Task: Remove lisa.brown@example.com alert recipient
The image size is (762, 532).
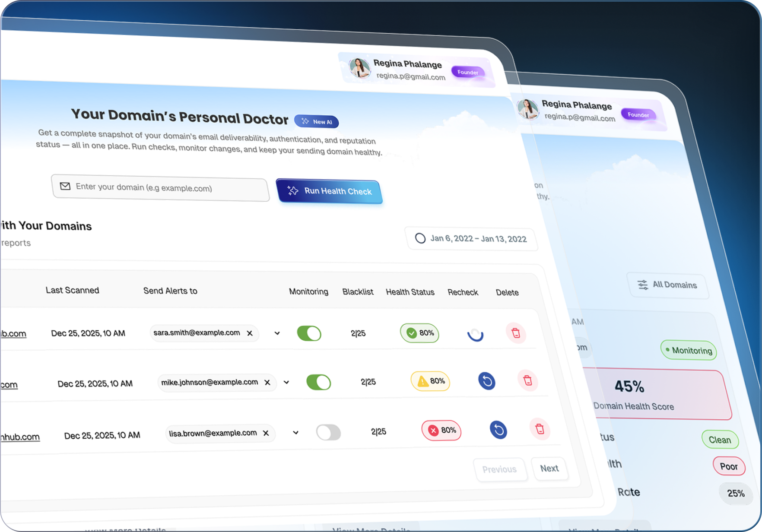Action: [x=266, y=433]
